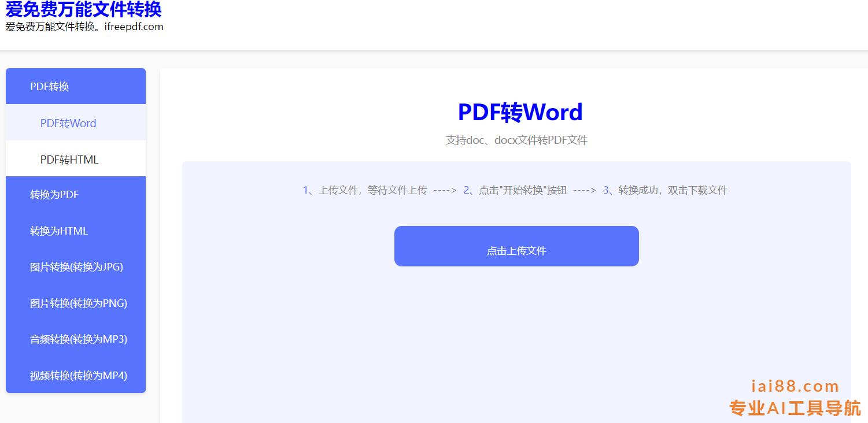Click the ifreepdf.com tagline under the title

(x=84, y=27)
